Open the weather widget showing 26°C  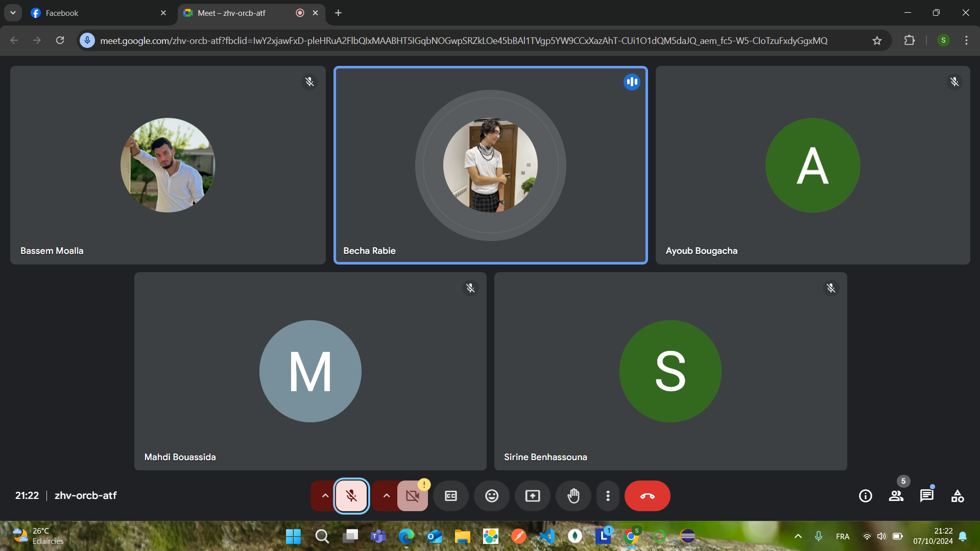(x=38, y=536)
